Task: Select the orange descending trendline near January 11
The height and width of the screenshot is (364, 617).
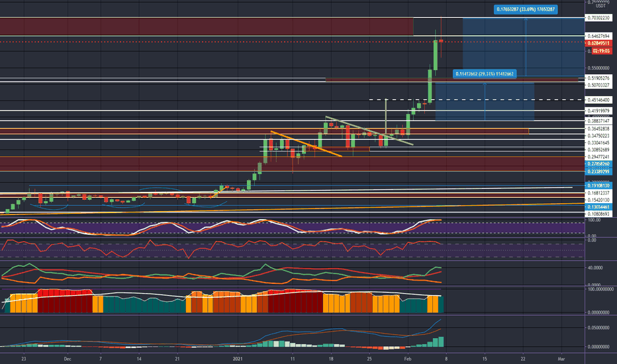Action: [x=306, y=144]
